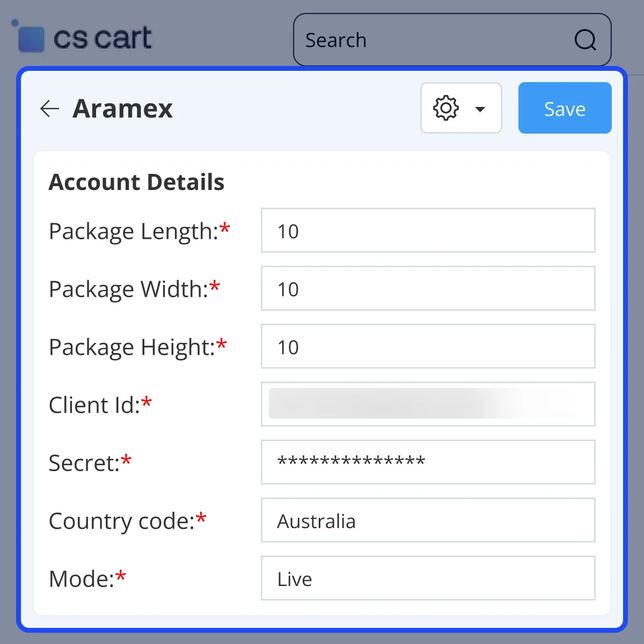This screenshot has width=644, height=644.
Task: Click the Account Details section heading
Action: coord(136,182)
